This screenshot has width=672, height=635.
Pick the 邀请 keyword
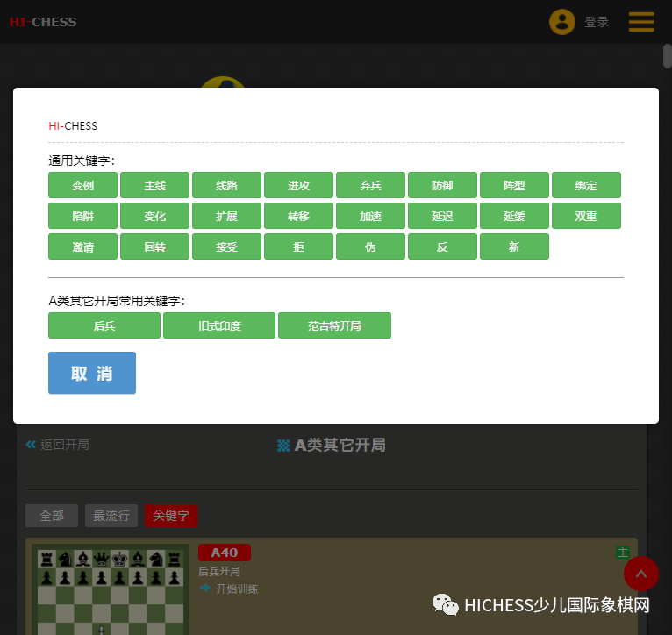(82, 246)
